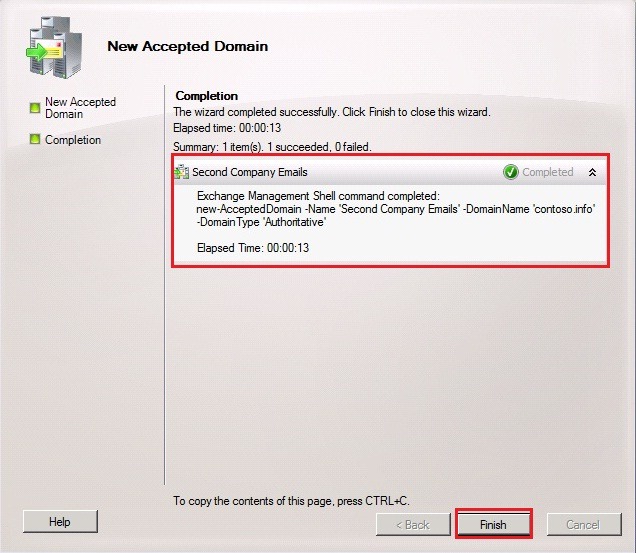Click the New Accepted Domain wizard title
Screen dimensions: 636x553
187,46
